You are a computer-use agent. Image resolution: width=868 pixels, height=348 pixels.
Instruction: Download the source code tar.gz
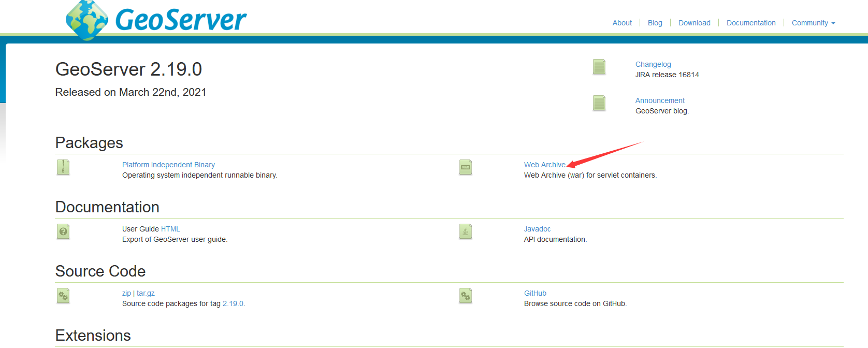click(x=146, y=293)
